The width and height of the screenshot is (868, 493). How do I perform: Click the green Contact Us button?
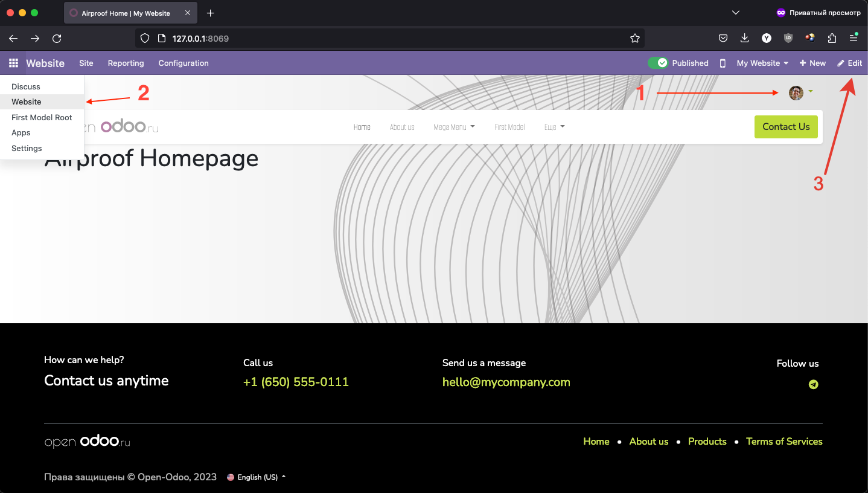(x=785, y=127)
